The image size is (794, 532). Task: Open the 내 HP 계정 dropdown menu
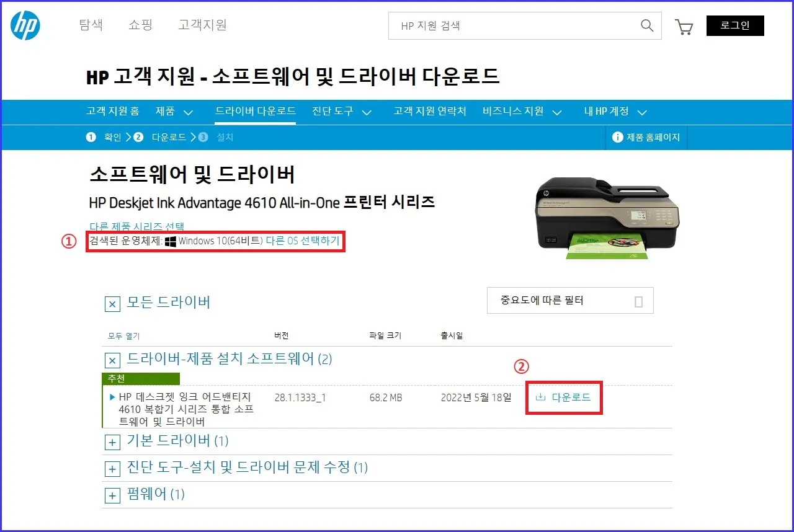pos(615,112)
